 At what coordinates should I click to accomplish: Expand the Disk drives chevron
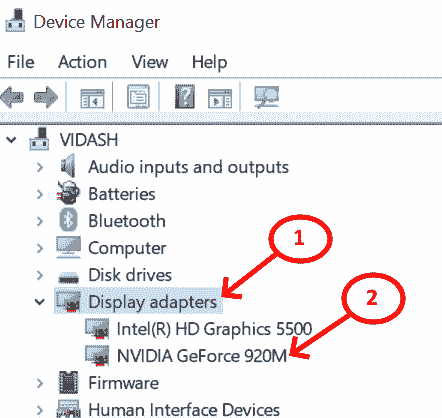tap(40, 275)
